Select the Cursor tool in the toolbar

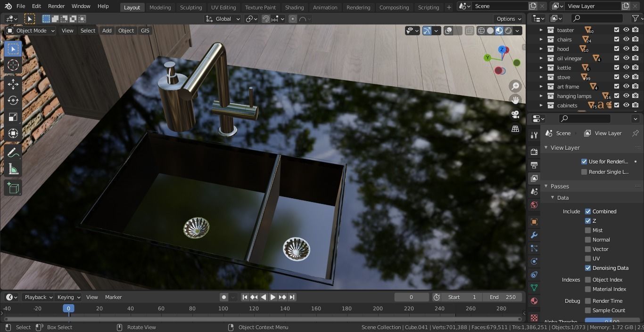pyautogui.click(x=13, y=65)
